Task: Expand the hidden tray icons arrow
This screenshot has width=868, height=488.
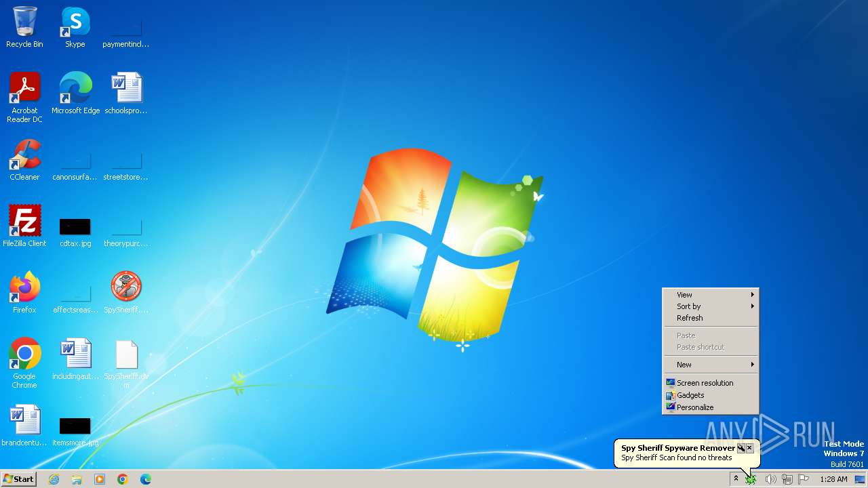Action: (x=736, y=479)
